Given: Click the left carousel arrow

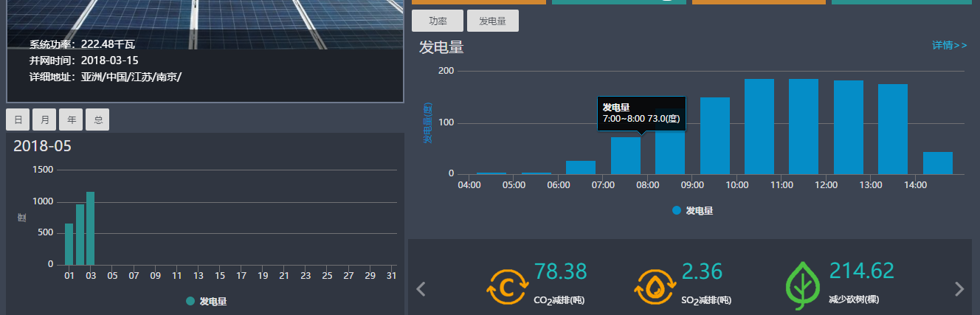Looking at the screenshot, I should 421,289.
